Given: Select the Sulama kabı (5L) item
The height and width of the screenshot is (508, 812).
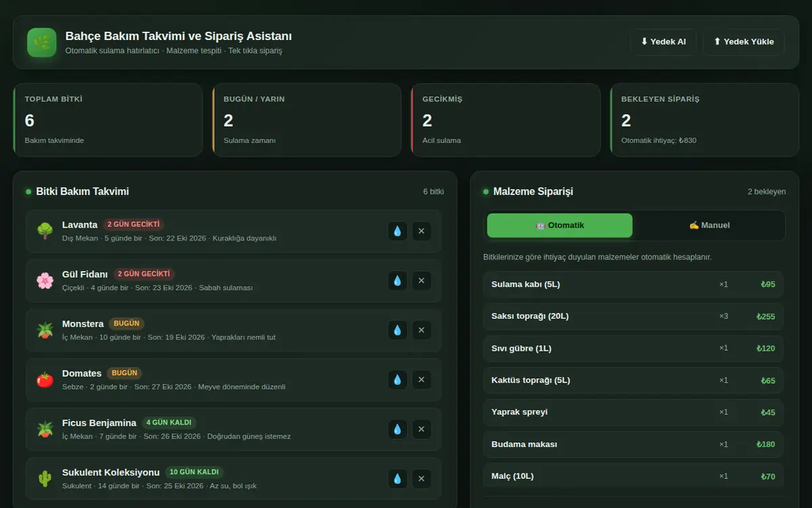Looking at the screenshot, I should [x=633, y=284].
